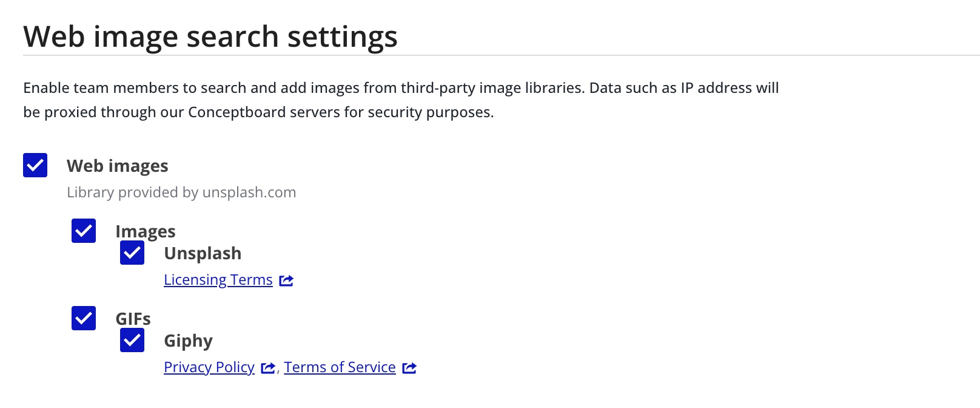Click the checkmark inside the GIFs checkbox
Viewport: 980px width, 408px height.
point(84,319)
